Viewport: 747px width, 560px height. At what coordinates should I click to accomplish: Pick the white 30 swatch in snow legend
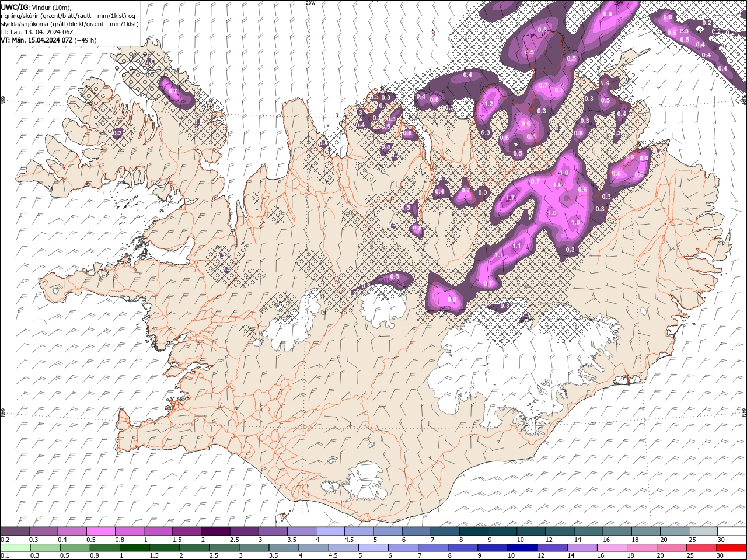pos(732,531)
